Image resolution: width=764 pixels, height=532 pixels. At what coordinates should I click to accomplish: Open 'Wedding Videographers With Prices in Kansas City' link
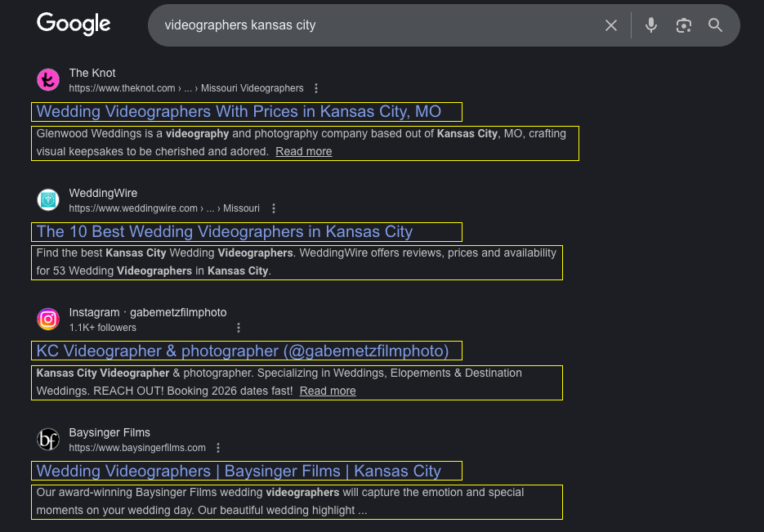tap(239, 111)
